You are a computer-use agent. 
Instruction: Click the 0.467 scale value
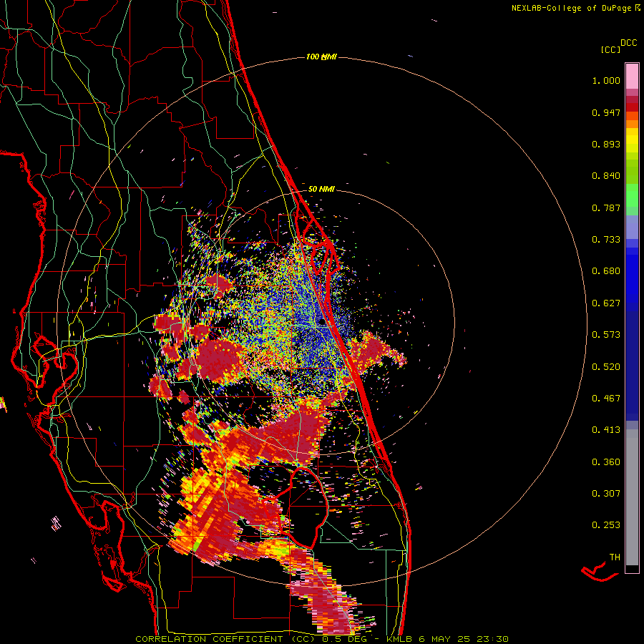tap(606, 399)
